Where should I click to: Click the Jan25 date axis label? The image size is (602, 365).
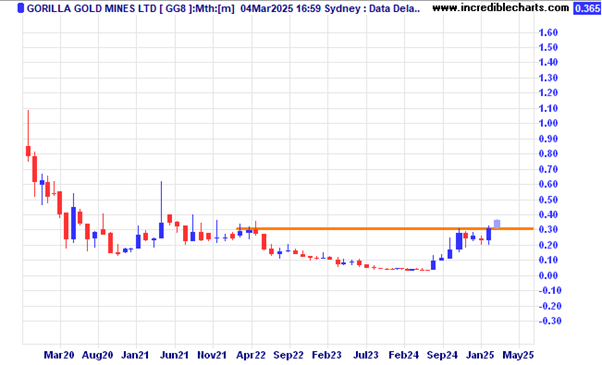pyautogui.click(x=480, y=355)
